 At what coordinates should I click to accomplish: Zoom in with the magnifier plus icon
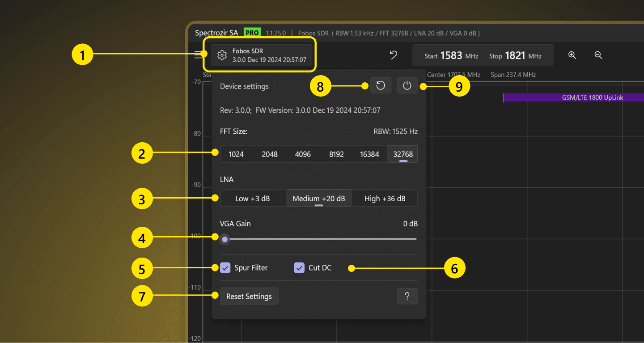tap(572, 55)
